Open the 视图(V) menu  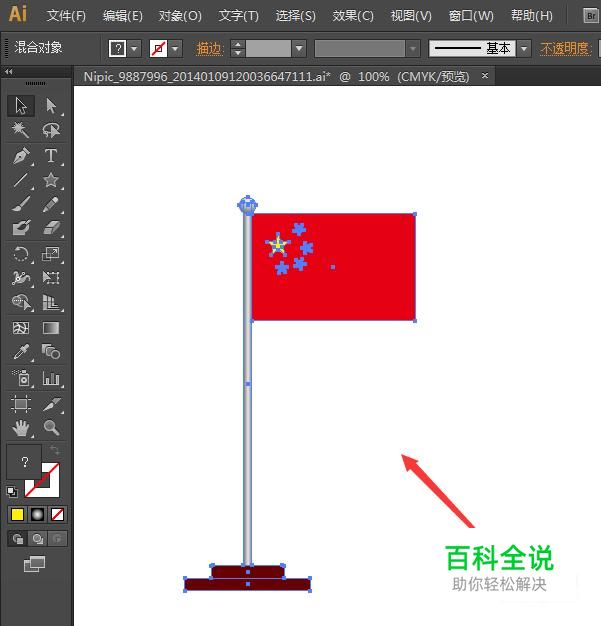pyautogui.click(x=411, y=16)
